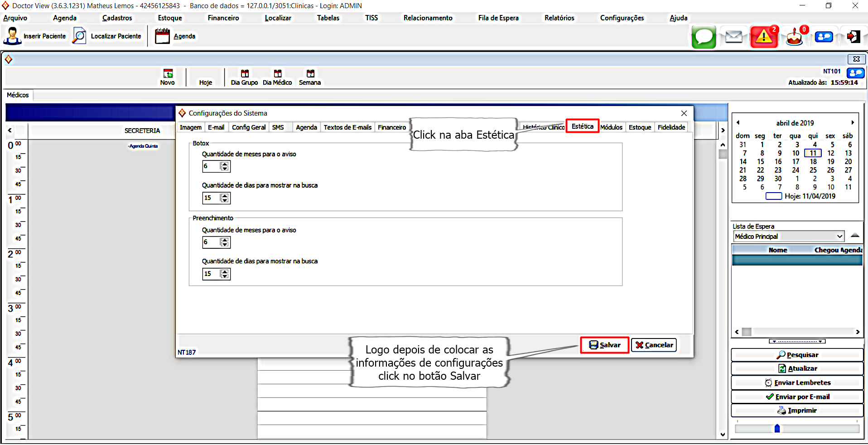Click the Botox months quantity field
The width and height of the screenshot is (868, 445).
(x=211, y=166)
